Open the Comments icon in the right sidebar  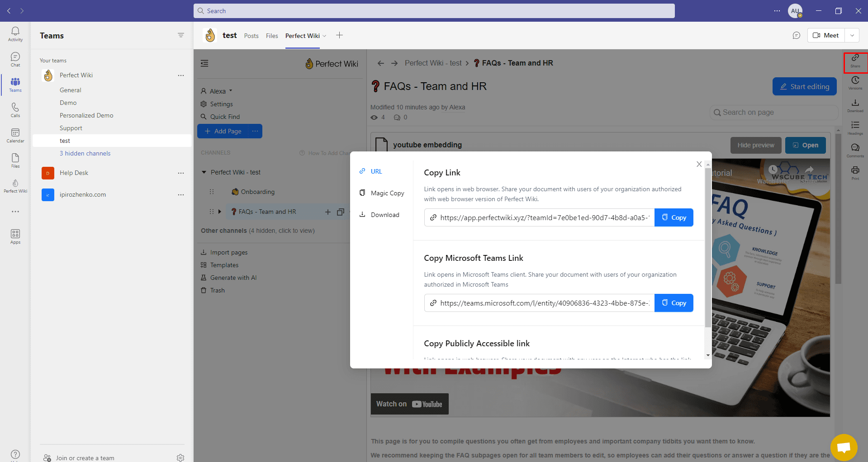(855, 151)
